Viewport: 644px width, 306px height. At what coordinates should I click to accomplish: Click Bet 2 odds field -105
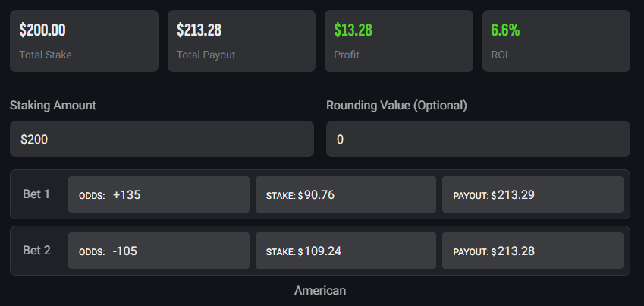click(159, 251)
